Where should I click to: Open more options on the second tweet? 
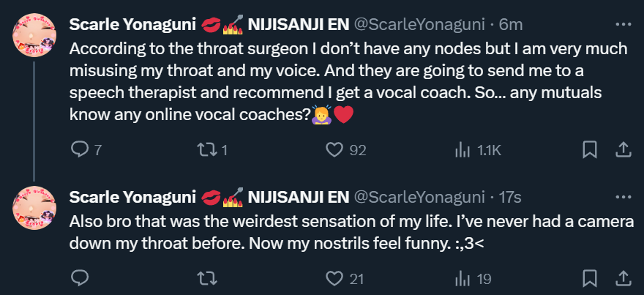pyautogui.click(x=623, y=197)
